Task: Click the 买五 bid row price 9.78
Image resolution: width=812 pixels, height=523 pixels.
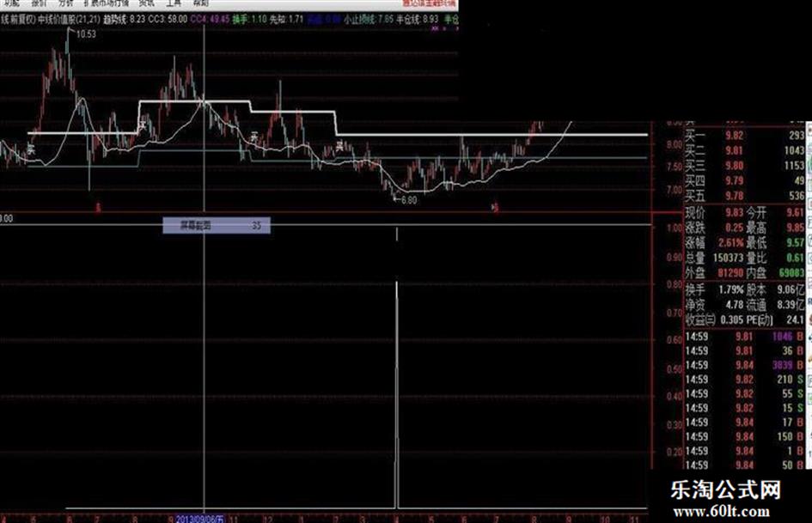Action: coord(735,196)
